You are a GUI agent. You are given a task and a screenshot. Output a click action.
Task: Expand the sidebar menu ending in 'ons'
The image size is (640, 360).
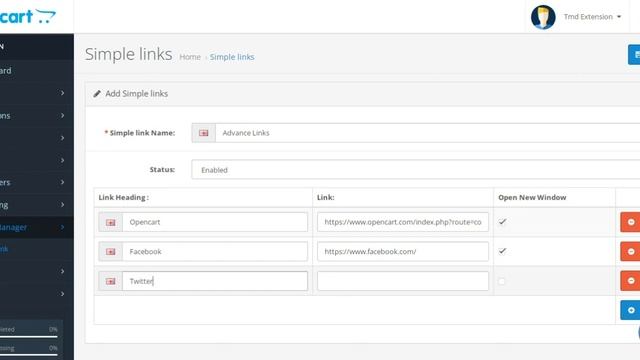point(37,116)
